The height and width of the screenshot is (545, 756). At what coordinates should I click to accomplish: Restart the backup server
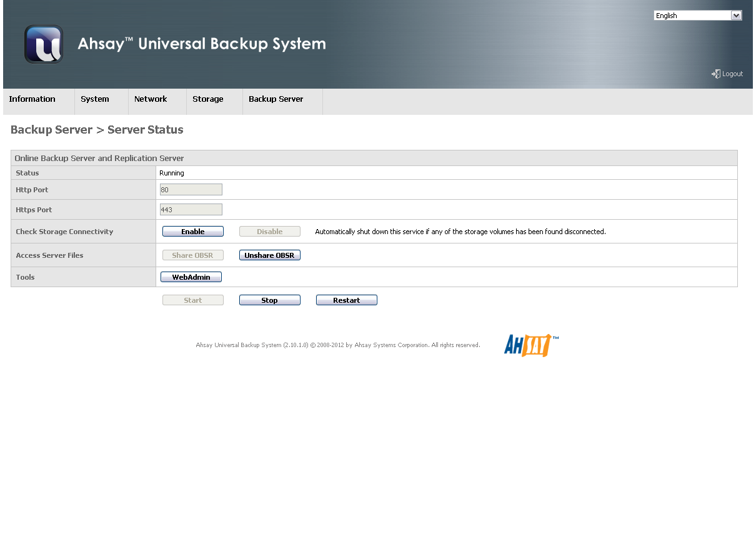347,300
